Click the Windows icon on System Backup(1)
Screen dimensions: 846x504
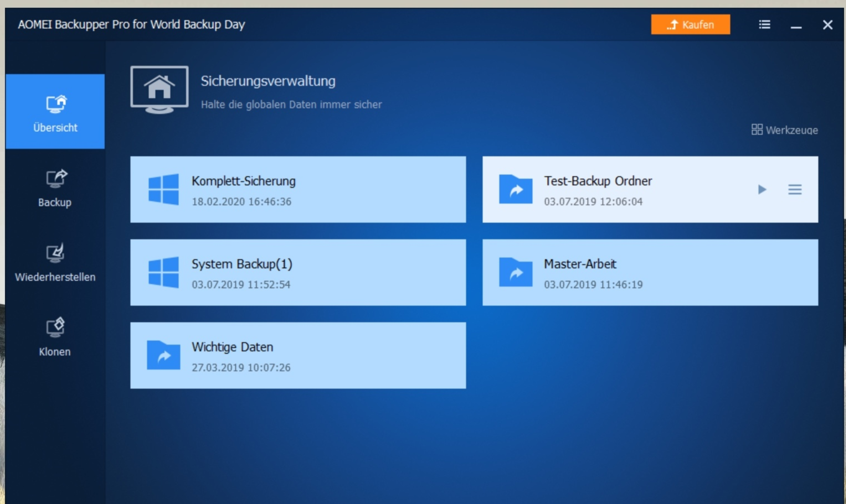click(x=163, y=272)
